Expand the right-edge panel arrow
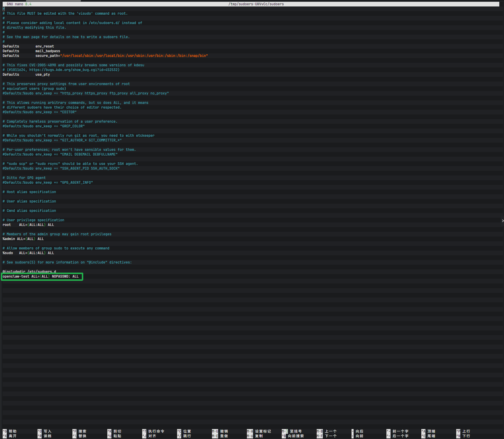 (502, 221)
